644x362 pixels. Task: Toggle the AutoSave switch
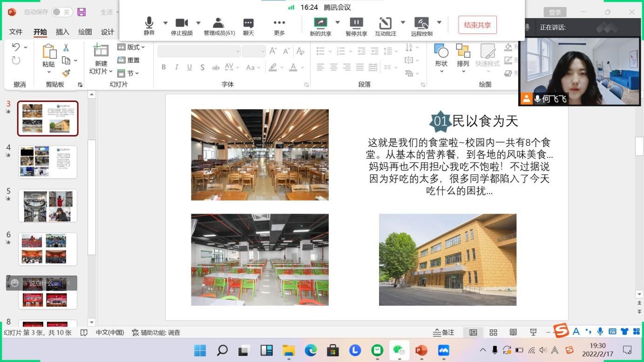pyautogui.click(x=61, y=12)
